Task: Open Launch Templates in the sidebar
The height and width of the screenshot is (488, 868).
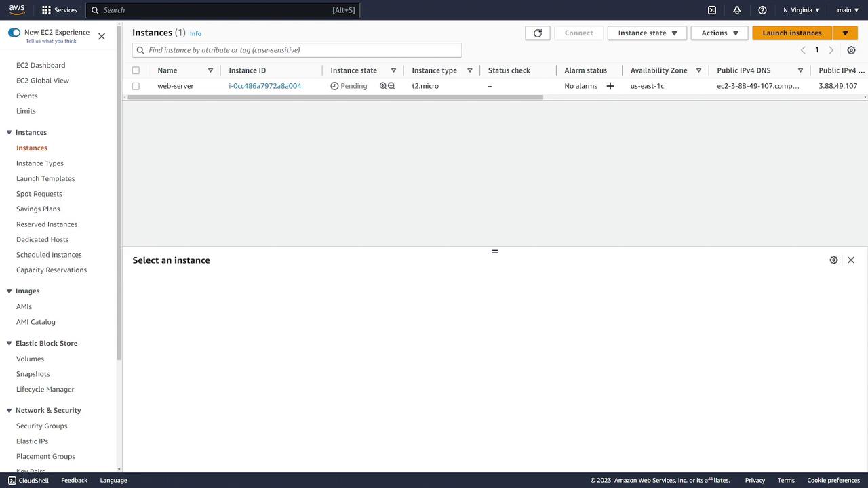Action: pos(45,179)
